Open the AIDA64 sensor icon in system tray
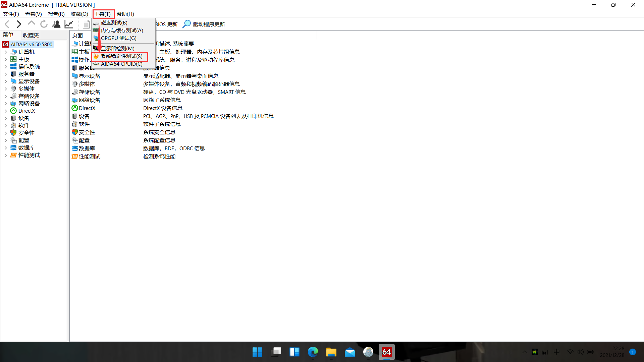Image resolution: width=644 pixels, height=362 pixels. pos(535,352)
